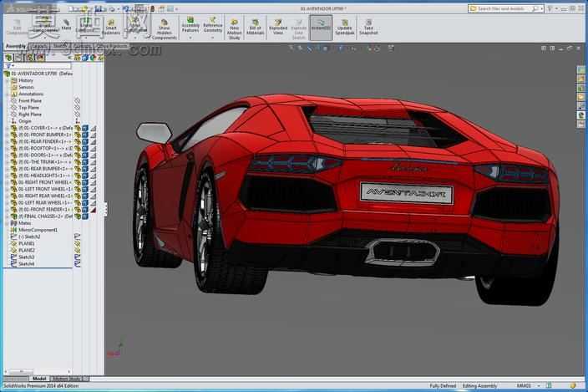Switch to the Assembly tab
Image resolution: width=588 pixels, height=392 pixels.
[16, 46]
